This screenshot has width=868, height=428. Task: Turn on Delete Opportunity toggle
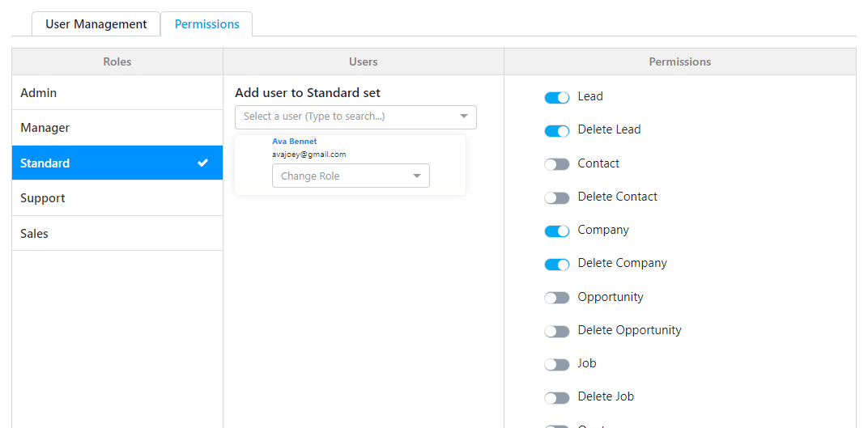coord(557,331)
